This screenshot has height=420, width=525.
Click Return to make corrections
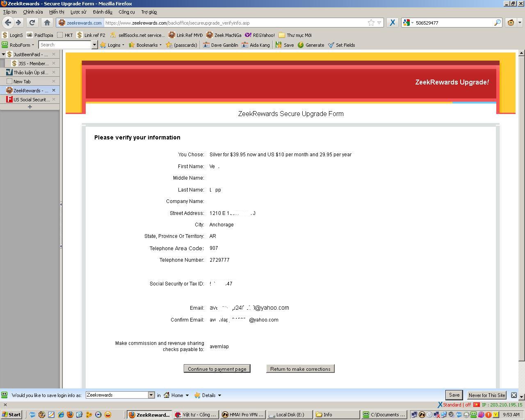coord(300,369)
